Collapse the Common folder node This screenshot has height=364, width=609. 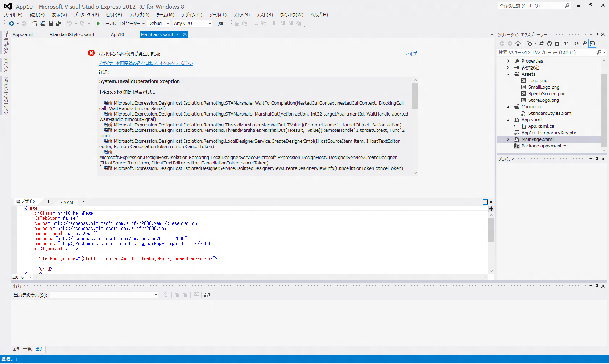pyautogui.click(x=508, y=107)
